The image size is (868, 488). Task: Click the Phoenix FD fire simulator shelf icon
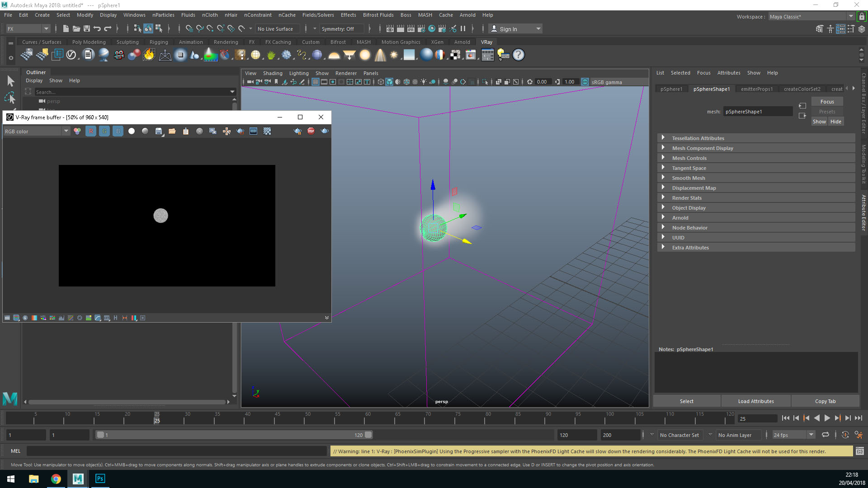point(149,55)
